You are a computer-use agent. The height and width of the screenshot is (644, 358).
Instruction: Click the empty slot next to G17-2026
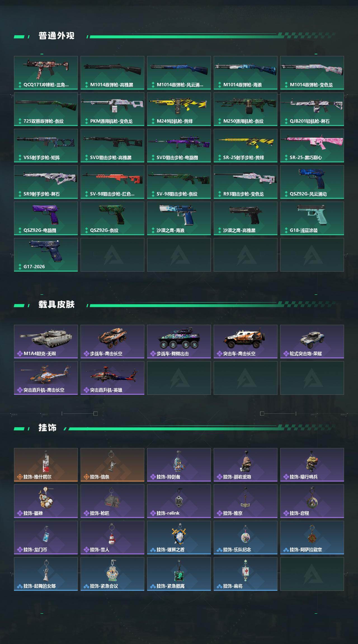point(112,255)
